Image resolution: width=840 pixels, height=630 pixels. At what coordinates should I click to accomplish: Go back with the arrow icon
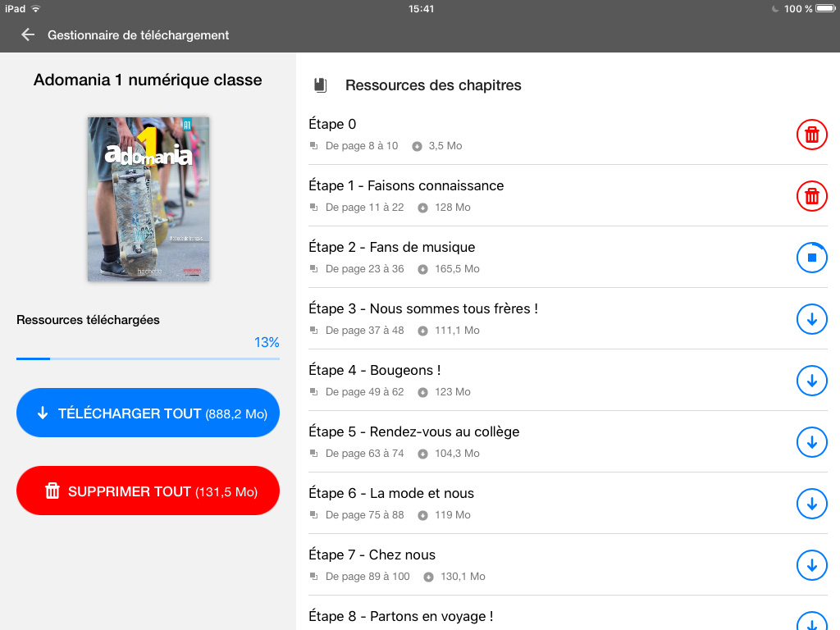point(28,34)
